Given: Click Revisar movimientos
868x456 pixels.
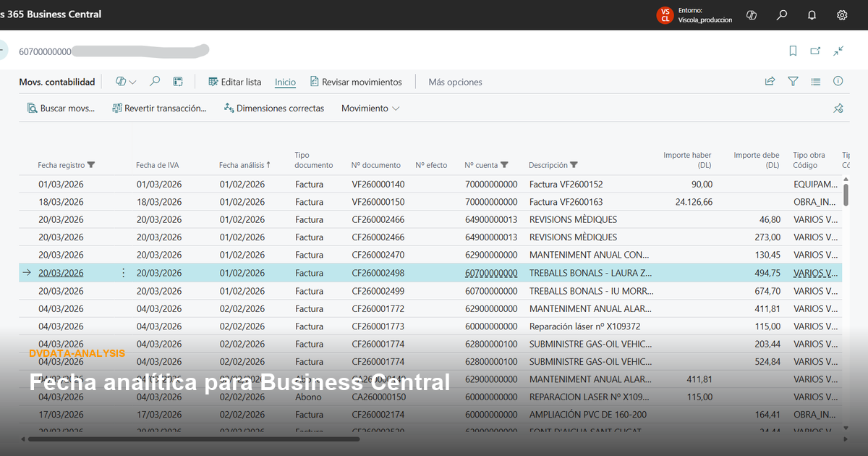Looking at the screenshot, I should tap(355, 82).
